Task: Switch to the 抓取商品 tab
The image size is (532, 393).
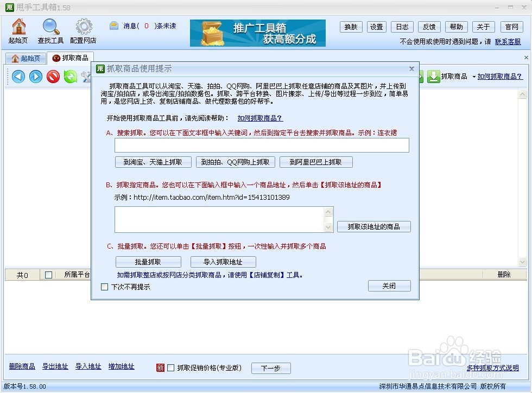Action: pos(70,58)
